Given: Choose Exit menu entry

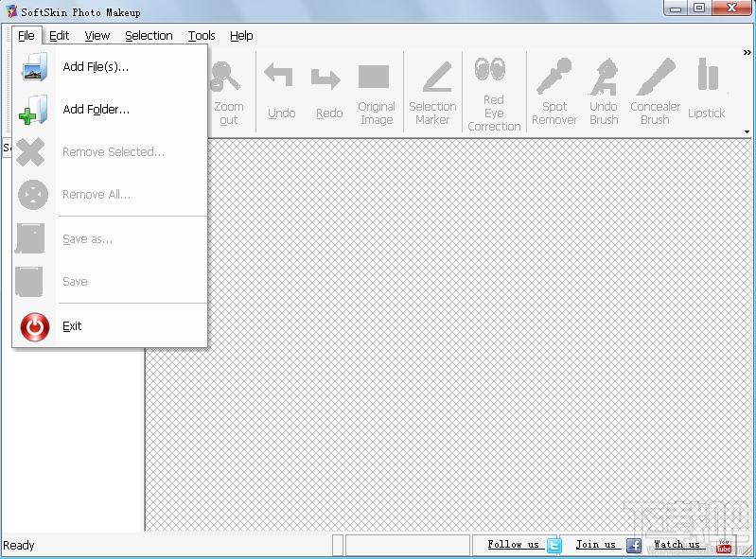Looking at the screenshot, I should point(110,326).
